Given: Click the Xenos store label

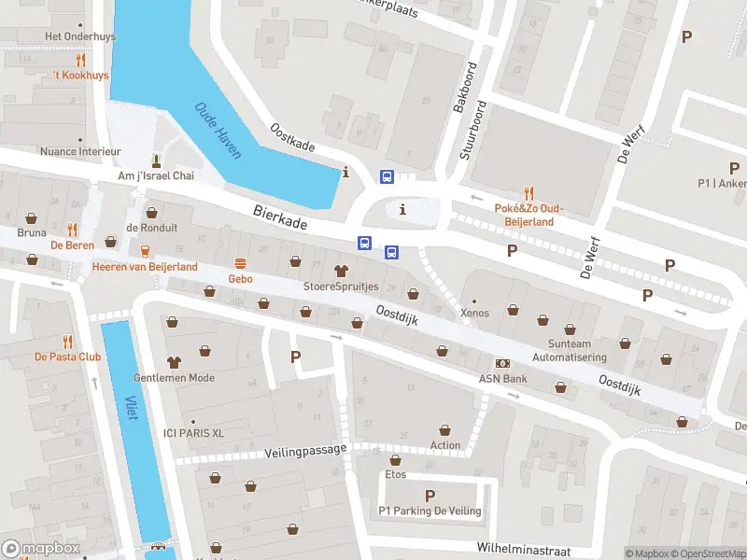Looking at the screenshot, I should (x=474, y=313).
